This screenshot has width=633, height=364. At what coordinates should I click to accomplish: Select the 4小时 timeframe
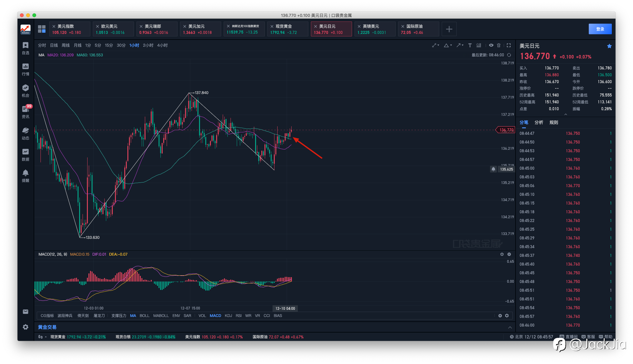pyautogui.click(x=162, y=45)
